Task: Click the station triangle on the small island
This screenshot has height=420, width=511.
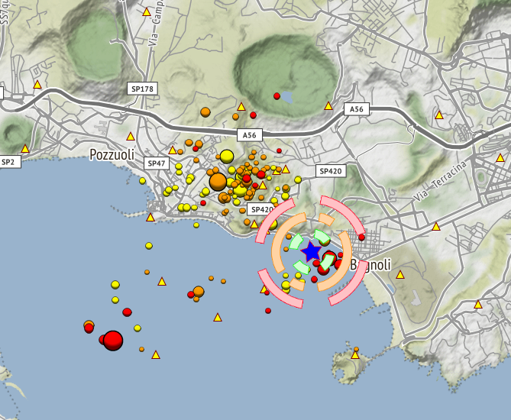Action: point(355,354)
